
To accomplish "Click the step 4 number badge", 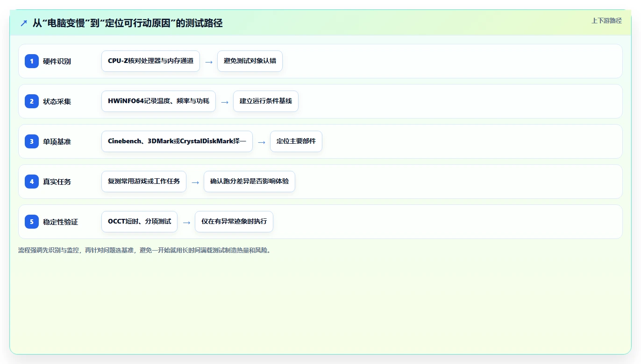I will (32, 182).
